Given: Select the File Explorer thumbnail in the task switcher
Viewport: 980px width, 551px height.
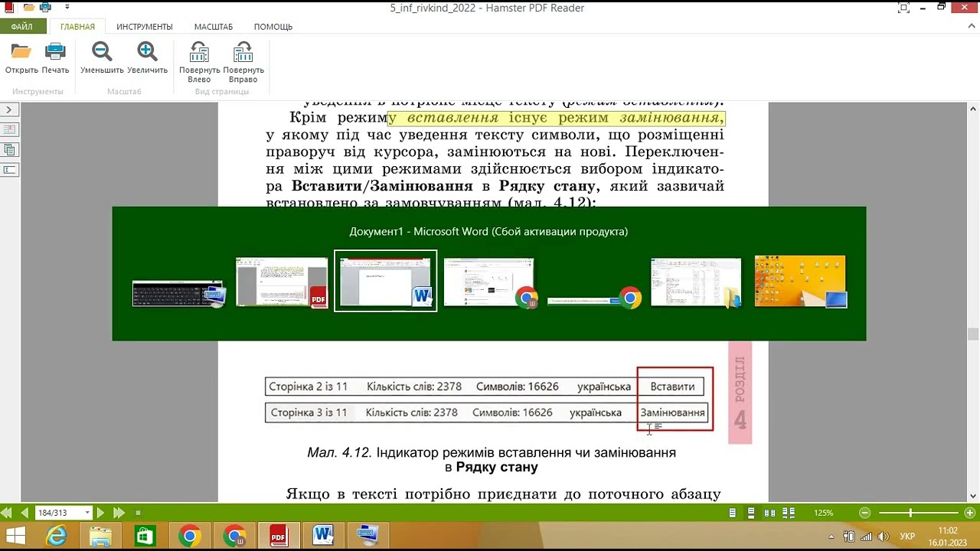Looking at the screenshot, I should 696,282.
